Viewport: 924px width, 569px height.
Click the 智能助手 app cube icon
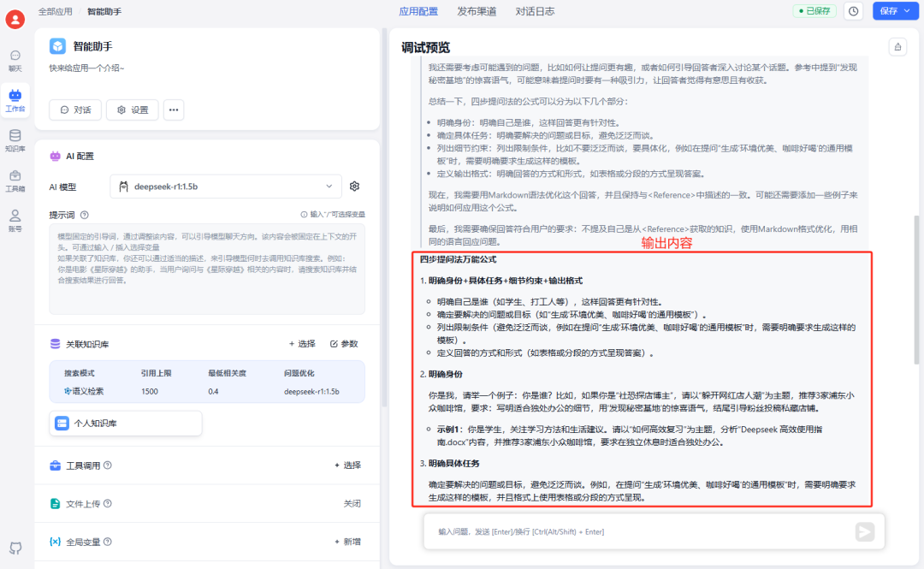click(58, 46)
